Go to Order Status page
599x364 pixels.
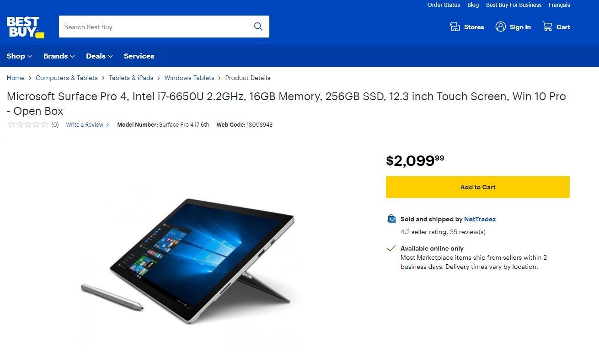[x=444, y=5]
